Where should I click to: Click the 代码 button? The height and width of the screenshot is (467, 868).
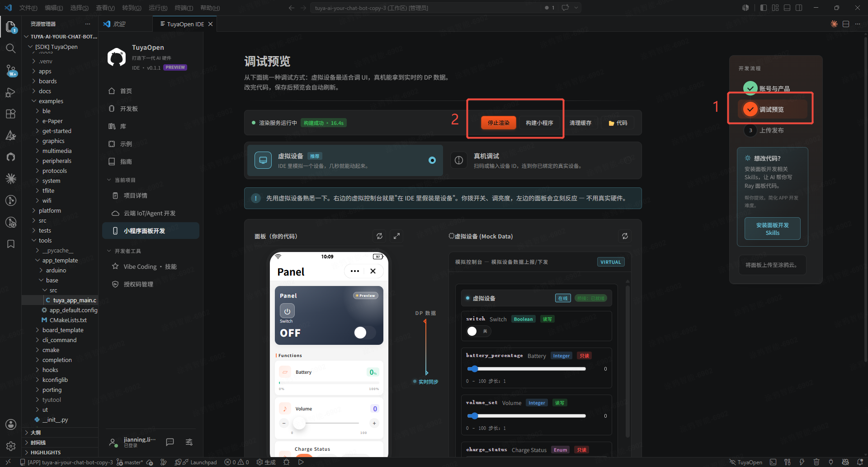click(x=618, y=123)
